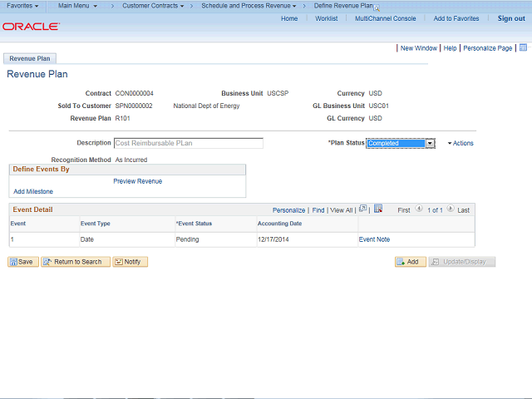
Task: Click the Add button
Action: pyautogui.click(x=411, y=262)
